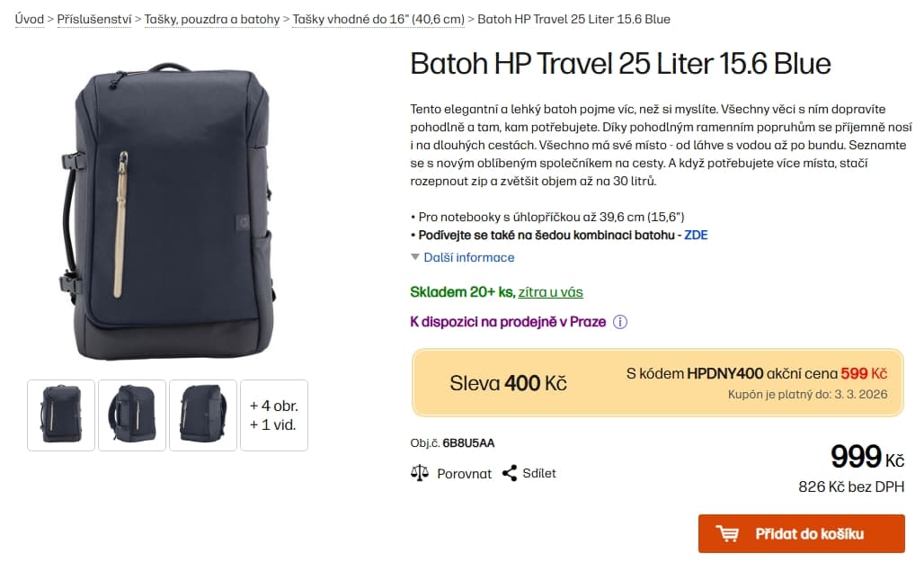Open the + 4 obr. + 1 vid. gallery link
The image size is (924, 571).
click(x=273, y=415)
